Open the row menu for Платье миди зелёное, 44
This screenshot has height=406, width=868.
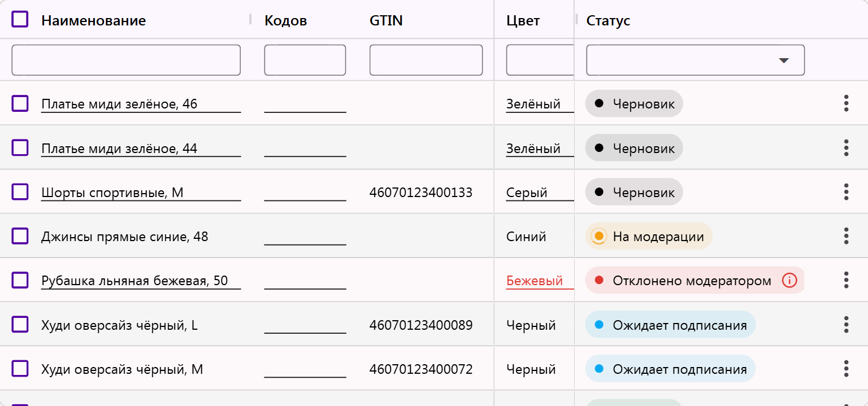tap(846, 147)
